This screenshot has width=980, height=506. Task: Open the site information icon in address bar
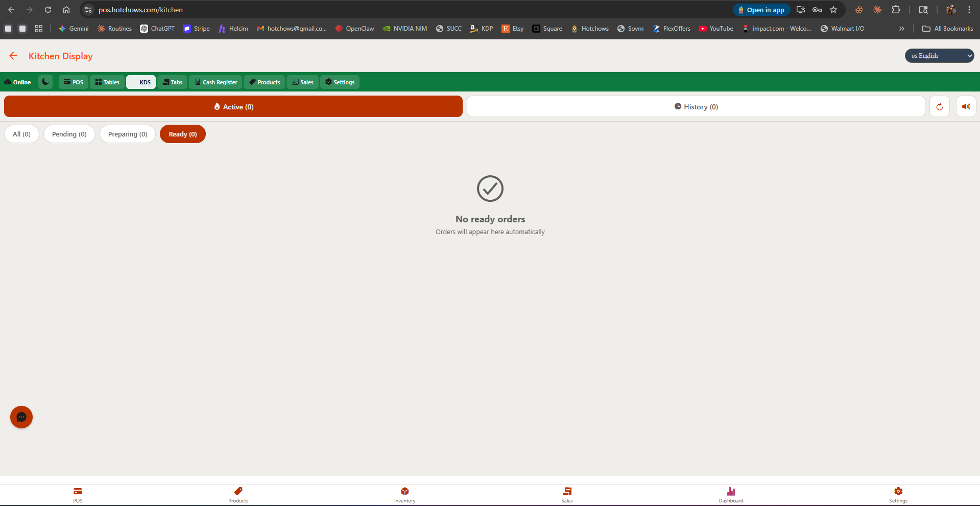(88, 10)
